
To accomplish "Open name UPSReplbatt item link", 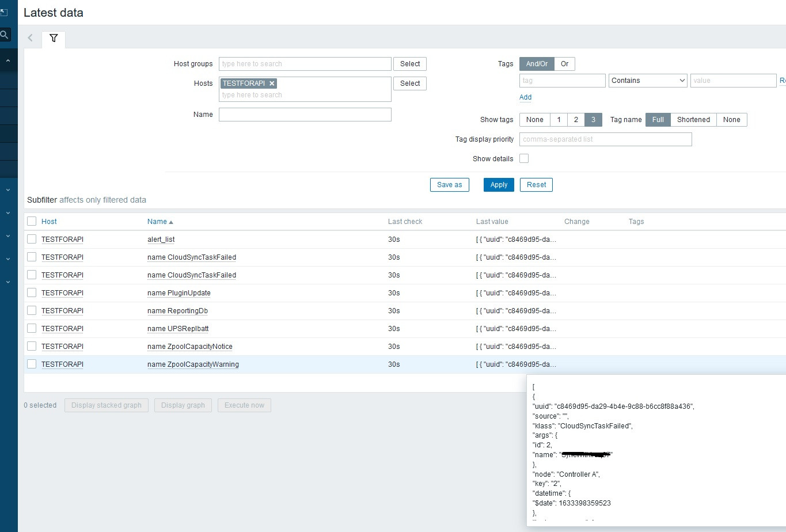I will [178, 328].
